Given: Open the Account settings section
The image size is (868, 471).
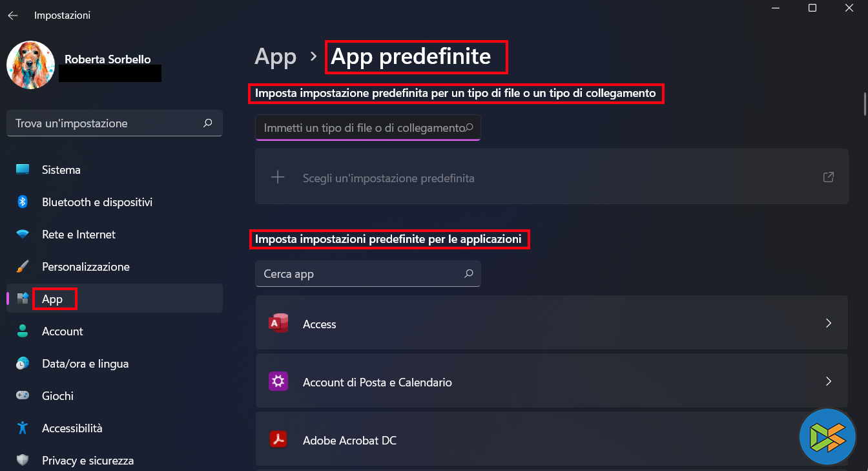Looking at the screenshot, I should pos(62,331).
